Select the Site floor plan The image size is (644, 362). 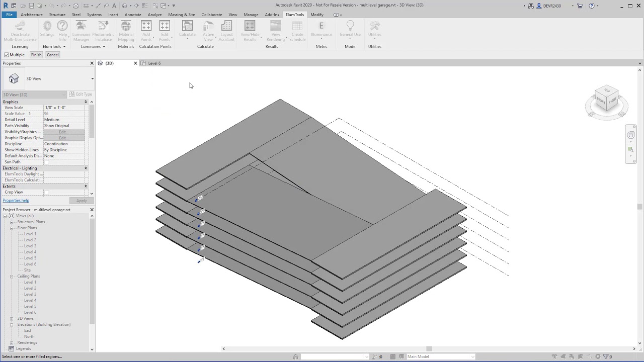27,270
